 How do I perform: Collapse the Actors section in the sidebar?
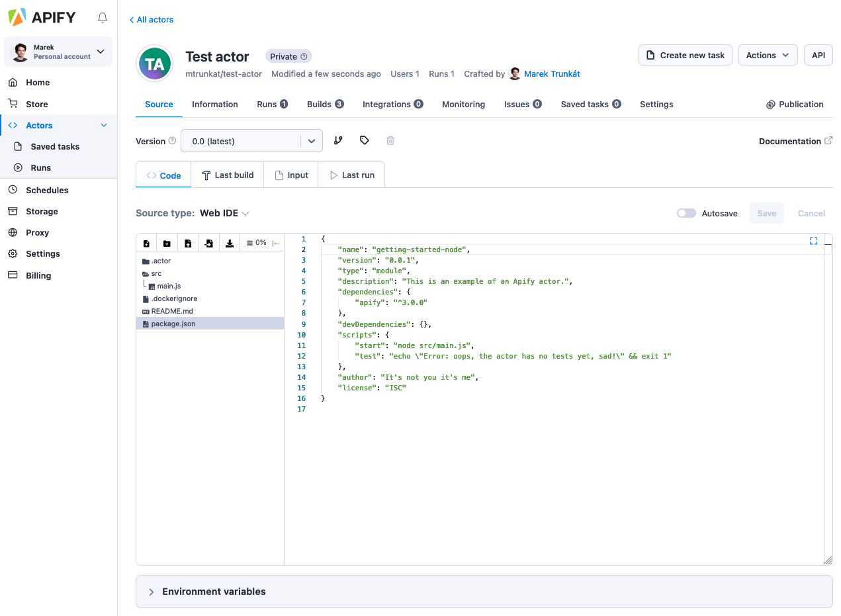tap(103, 124)
